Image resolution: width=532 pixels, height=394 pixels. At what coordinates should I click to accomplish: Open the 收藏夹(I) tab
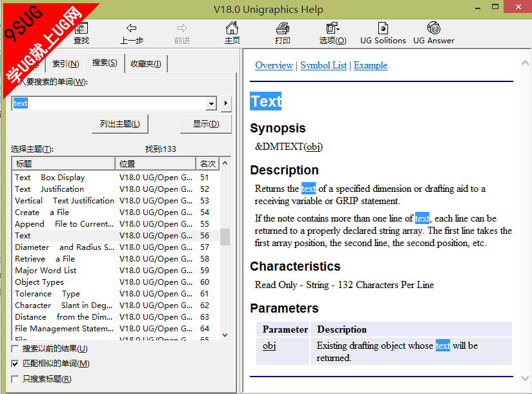coord(146,64)
